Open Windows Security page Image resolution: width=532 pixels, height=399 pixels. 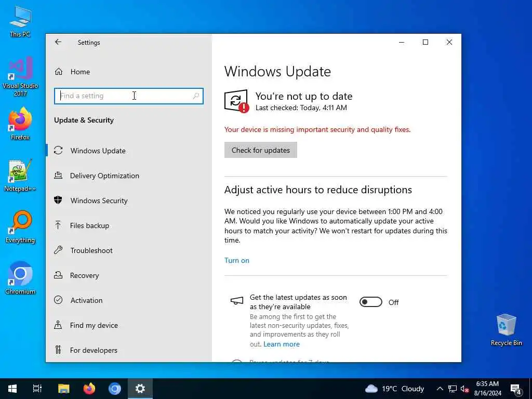point(129,201)
